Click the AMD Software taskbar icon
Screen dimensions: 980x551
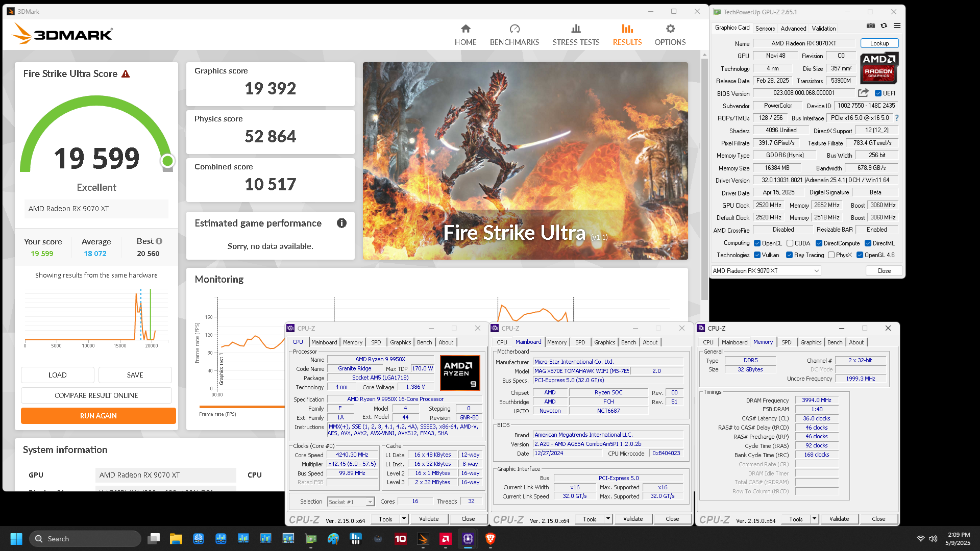[x=446, y=539]
